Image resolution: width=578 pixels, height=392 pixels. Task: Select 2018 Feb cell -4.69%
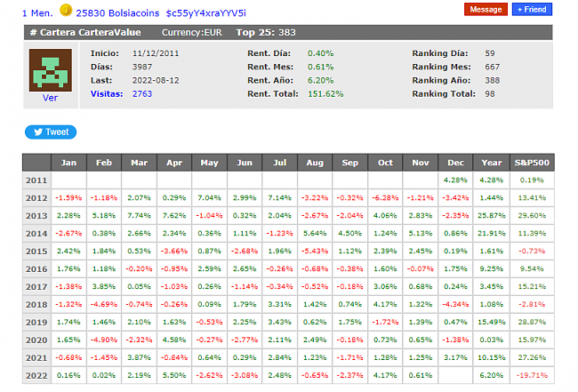tap(104, 304)
